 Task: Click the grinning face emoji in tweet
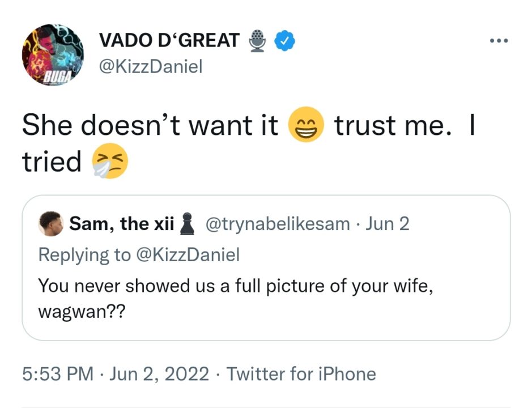(x=307, y=125)
